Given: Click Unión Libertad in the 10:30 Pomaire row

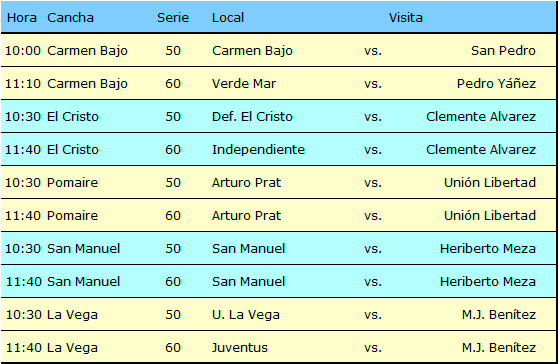Looking at the screenshot, I should [490, 183].
